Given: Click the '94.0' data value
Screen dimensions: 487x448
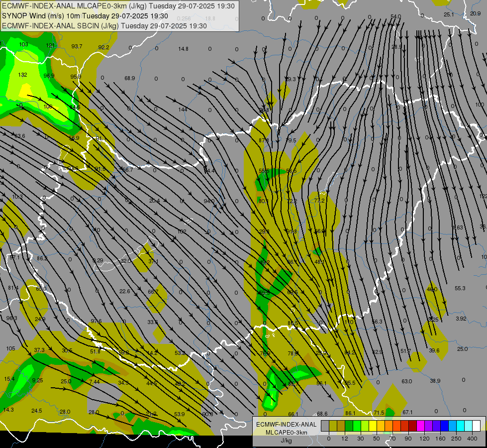Looking at the screenshot, I should pos(209,201).
